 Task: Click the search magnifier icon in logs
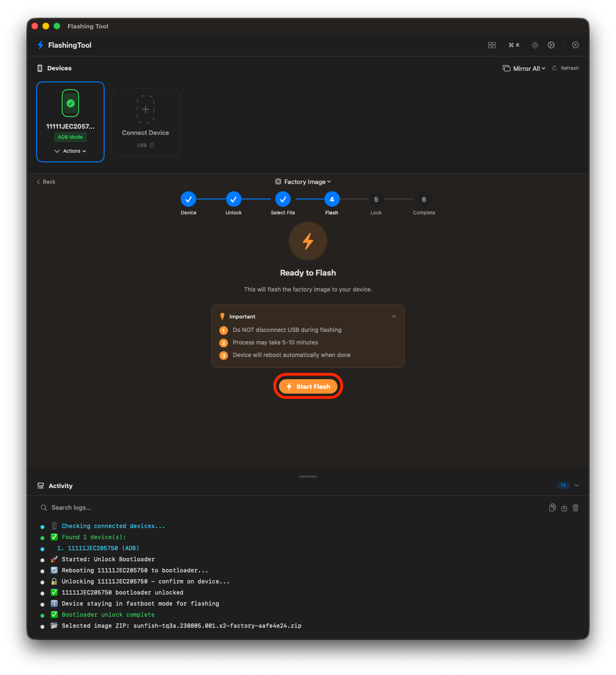[x=44, y=507]
